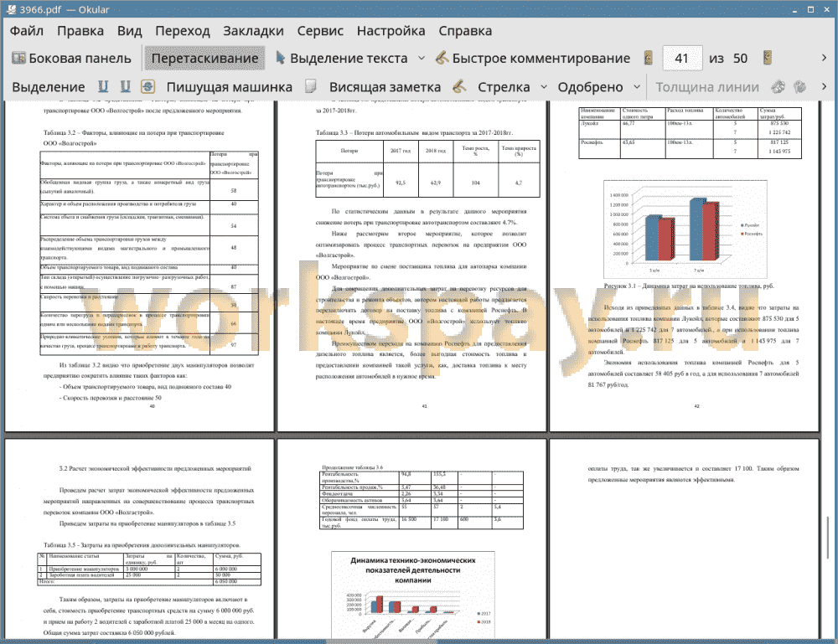Activate the Выделение текста selection tool

pos(342,59)
